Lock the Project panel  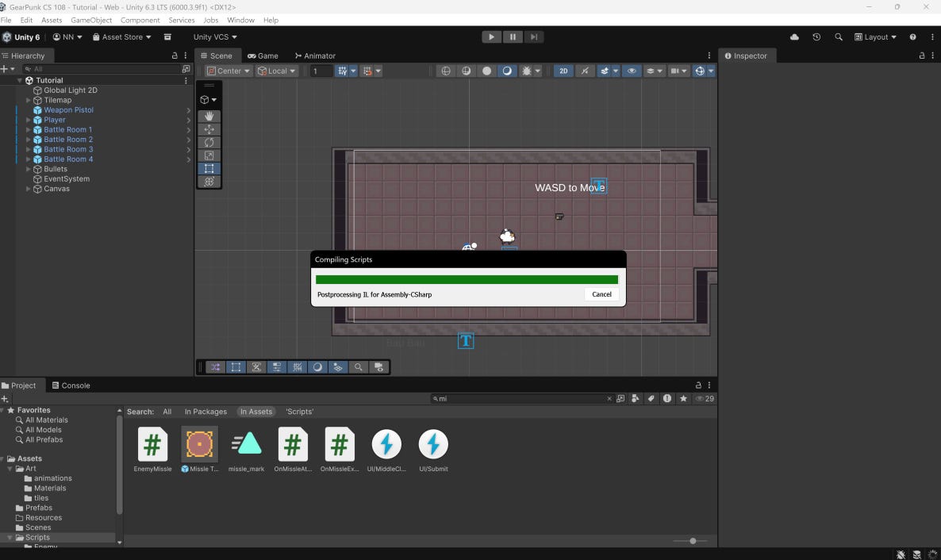click(698, 385)
